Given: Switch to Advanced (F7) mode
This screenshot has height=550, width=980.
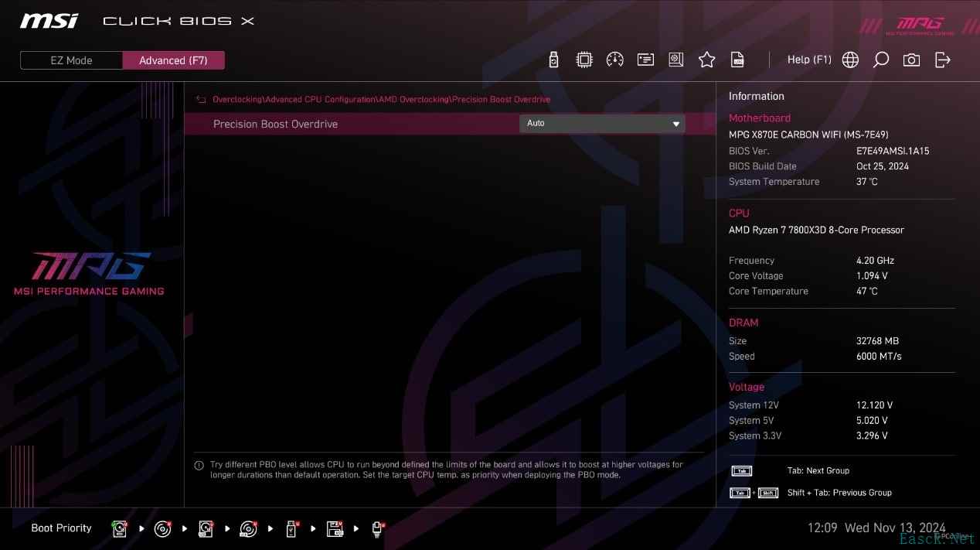Looking at the screenshot, I should [173, 60].
